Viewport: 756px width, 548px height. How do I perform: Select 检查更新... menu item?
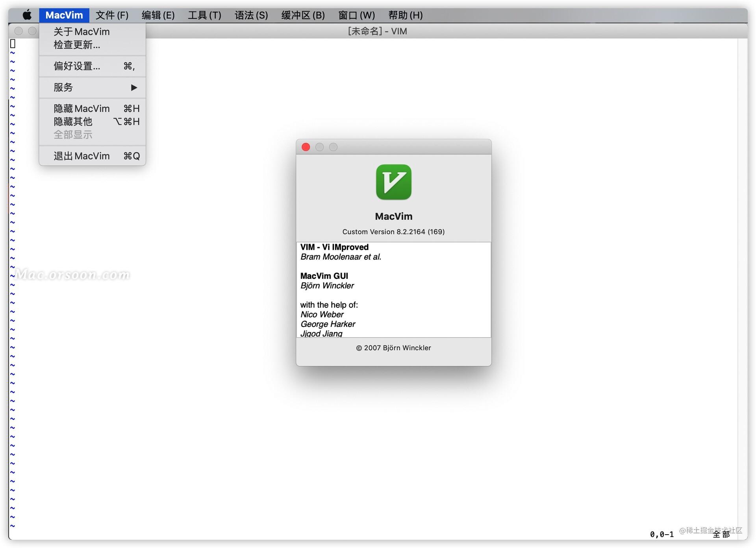coord(93,45)
